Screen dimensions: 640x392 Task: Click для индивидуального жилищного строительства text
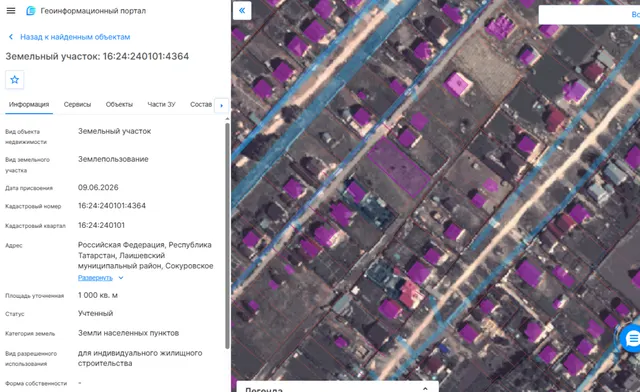click(140, 358)
